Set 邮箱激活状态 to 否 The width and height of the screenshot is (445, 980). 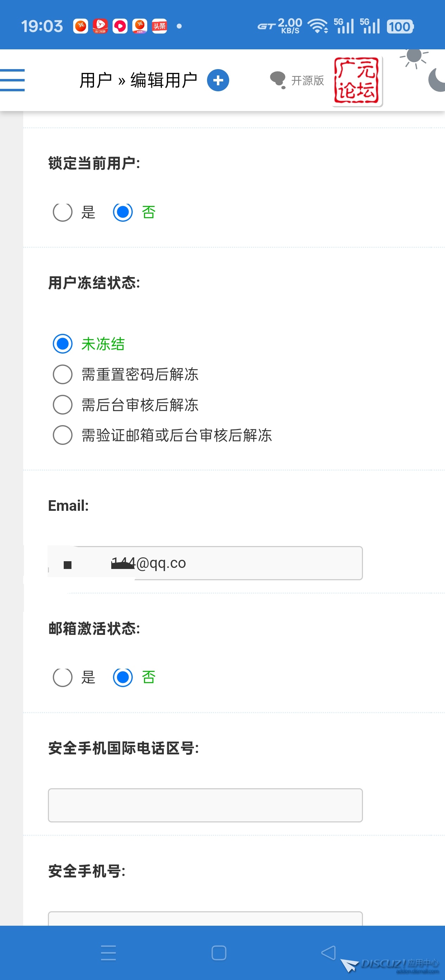(x=123, y=677)
